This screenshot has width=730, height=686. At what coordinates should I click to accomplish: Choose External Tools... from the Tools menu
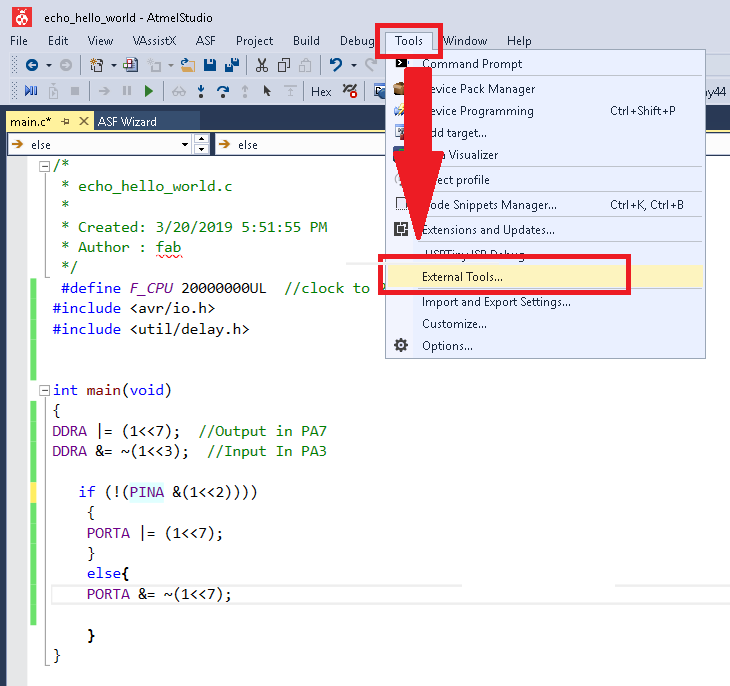tap(545, 277)
